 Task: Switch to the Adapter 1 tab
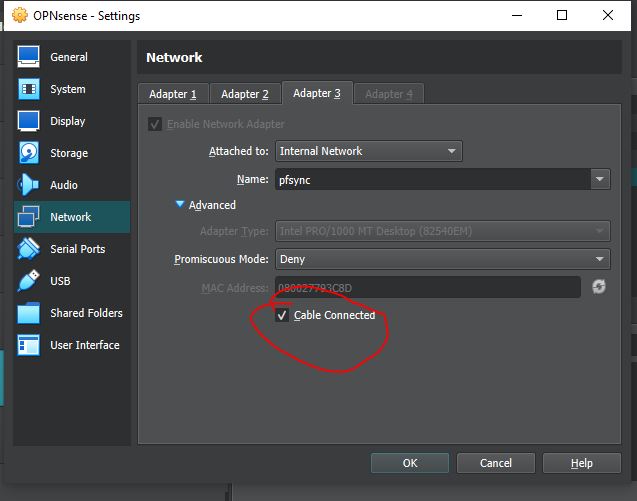(173, 94)
